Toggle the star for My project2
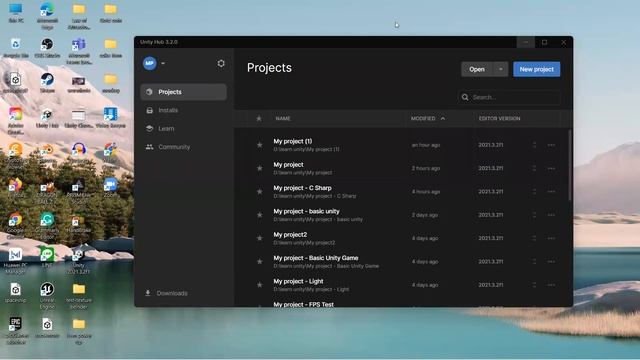This screenshot has width=640, height=360. pyautogui.click(x=259, y=238)
